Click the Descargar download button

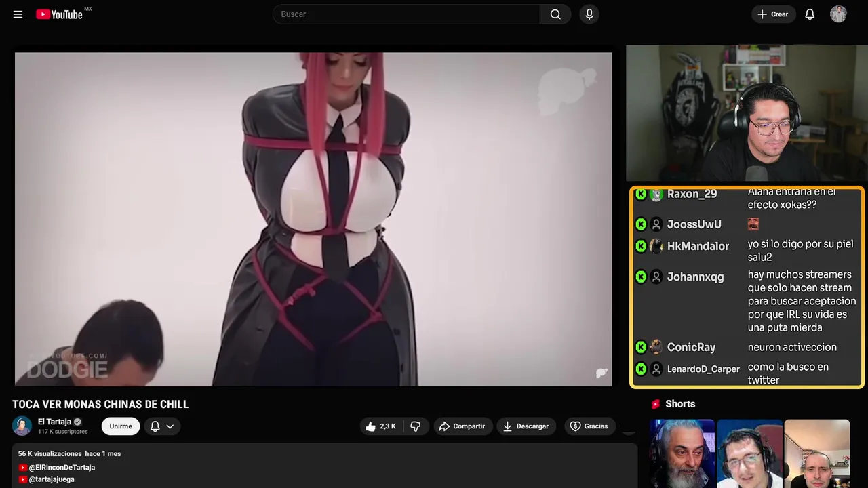pos(526,426)
